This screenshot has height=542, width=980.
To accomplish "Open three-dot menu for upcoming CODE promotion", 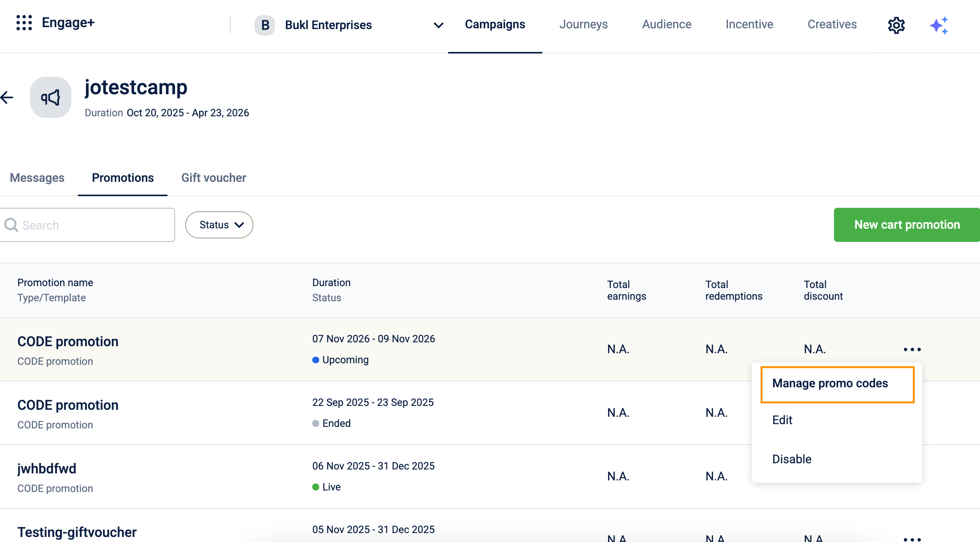I will (x=912, y=349).
